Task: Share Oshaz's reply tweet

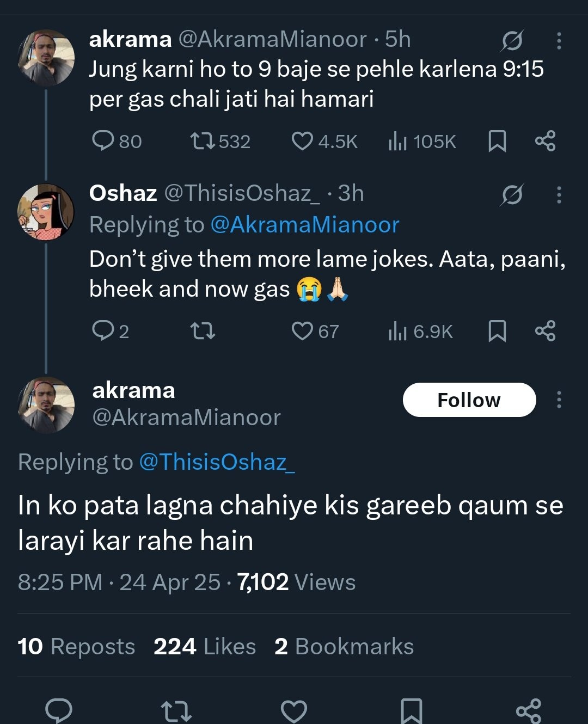Action: point(545,330)
